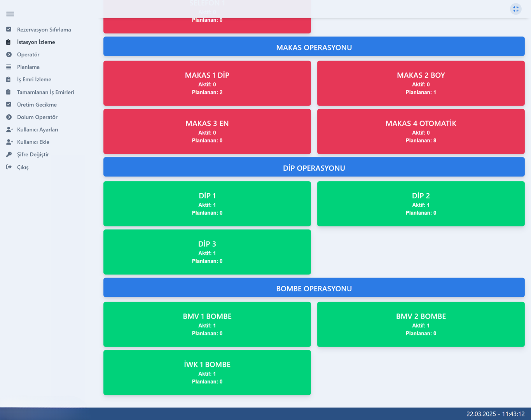The height and width of the screenshot is (420, 531).
Task: Open Rezervasyon Sıfırlama menu item
Action: 44,30
